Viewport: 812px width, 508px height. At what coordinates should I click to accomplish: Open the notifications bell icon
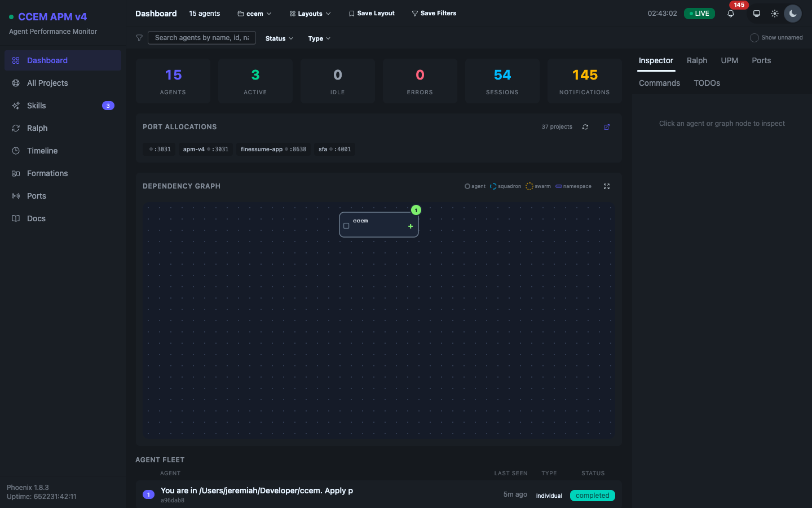(x=731, y=14)
